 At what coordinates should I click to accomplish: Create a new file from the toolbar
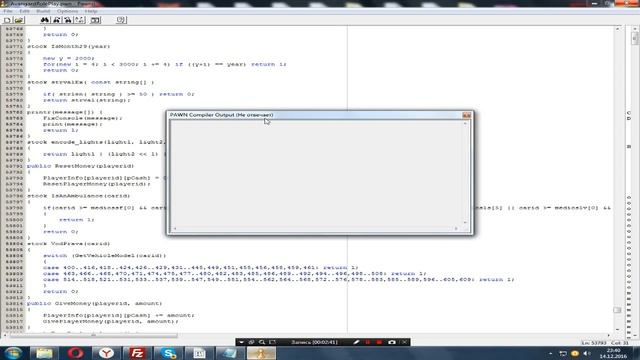click(x=7, y=20)
